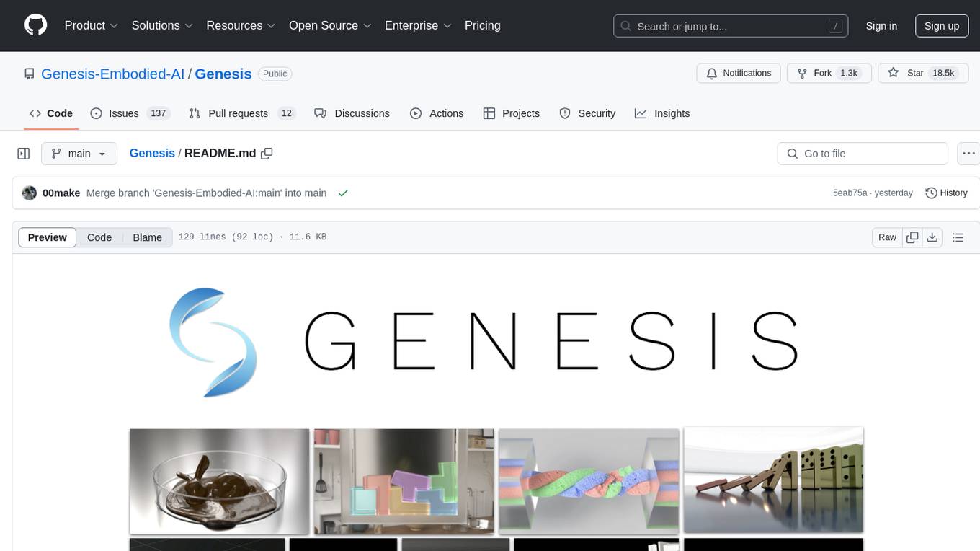Open the colored tetris blocks thumbnail
The height and width of the screenshot is (551, 980).
tap(404, 482)
